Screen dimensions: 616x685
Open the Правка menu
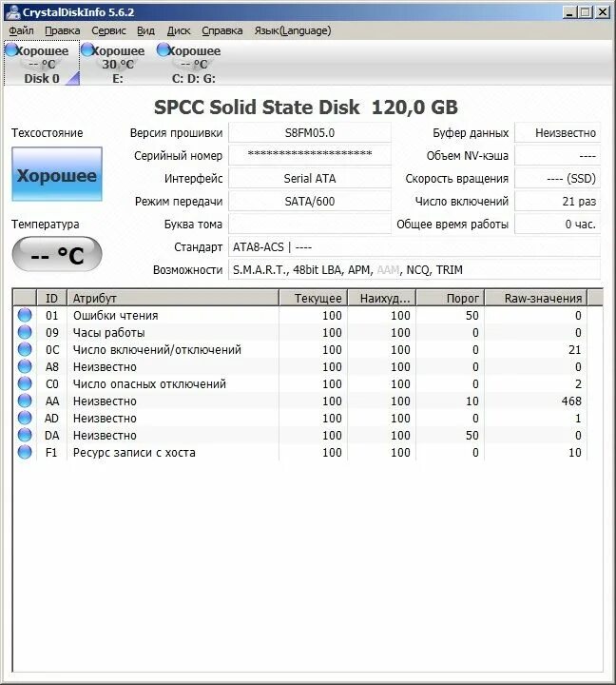pos(63,30)
